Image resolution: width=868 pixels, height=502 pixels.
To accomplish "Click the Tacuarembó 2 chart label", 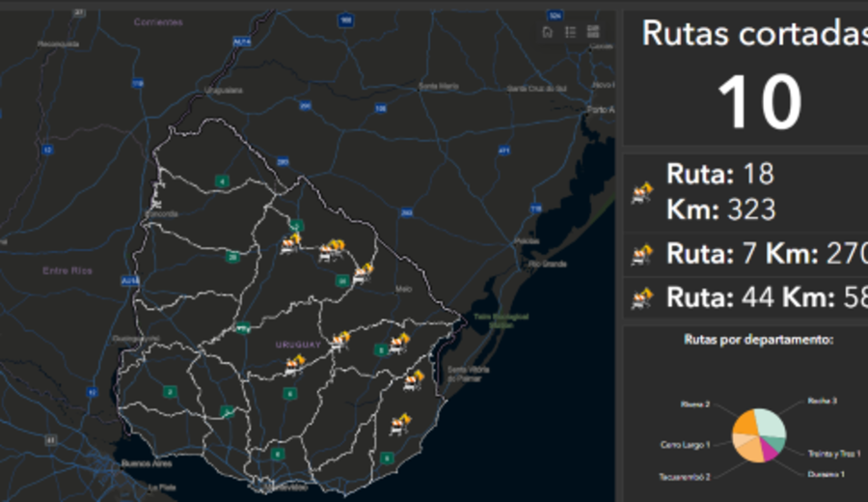I will [x=686, y=476].
